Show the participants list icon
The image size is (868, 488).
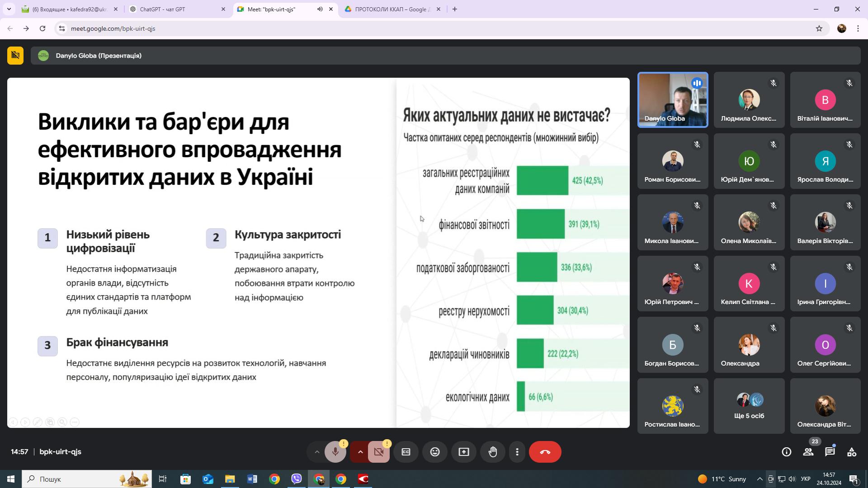808,452
